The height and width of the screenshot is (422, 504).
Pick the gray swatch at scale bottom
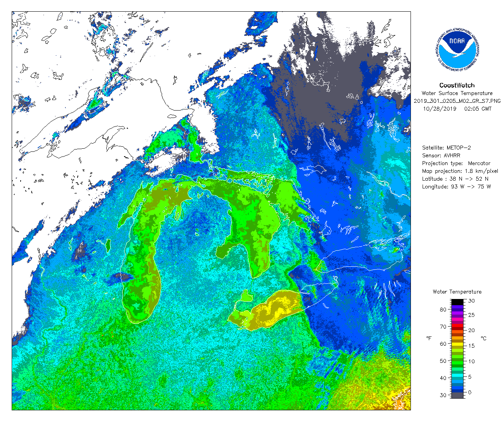pyautogui.click(x=457, y=395)
